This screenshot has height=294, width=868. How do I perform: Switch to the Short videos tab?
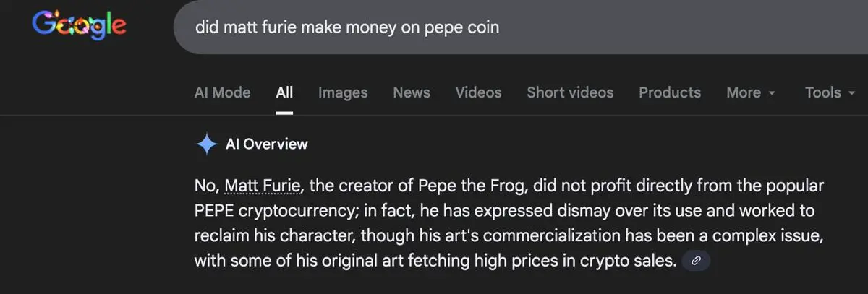point(570,92)
